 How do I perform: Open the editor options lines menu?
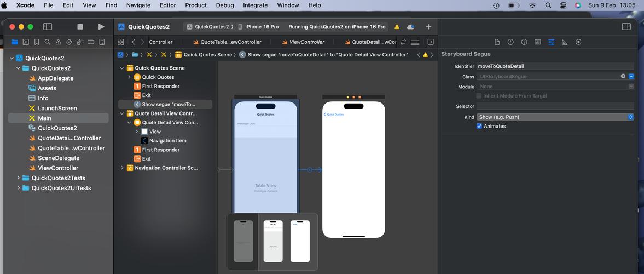point(415,42)
